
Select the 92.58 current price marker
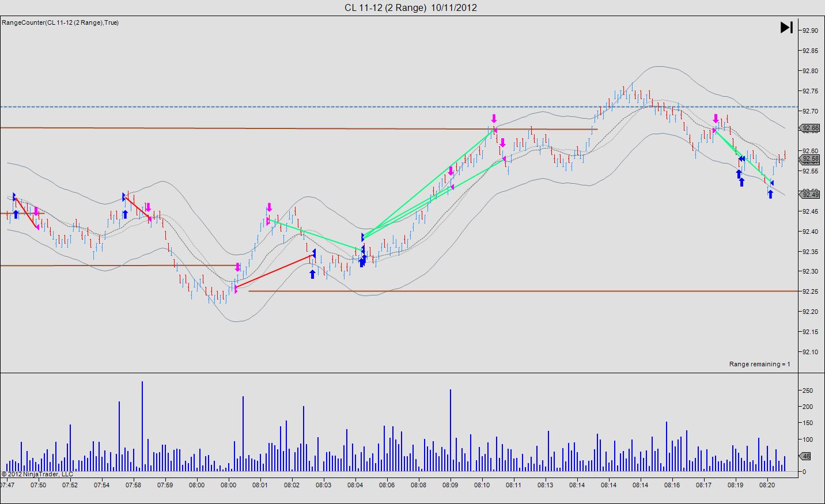tap(811, 158)
